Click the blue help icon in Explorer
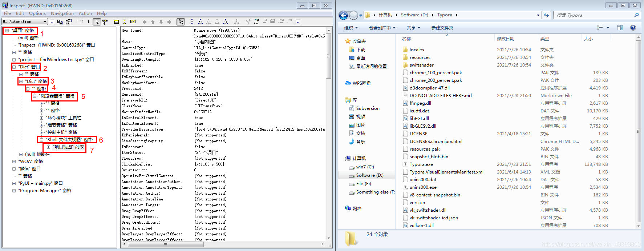Screen dimensions: 644x251 pyautogui.click(x=633, y=28)
